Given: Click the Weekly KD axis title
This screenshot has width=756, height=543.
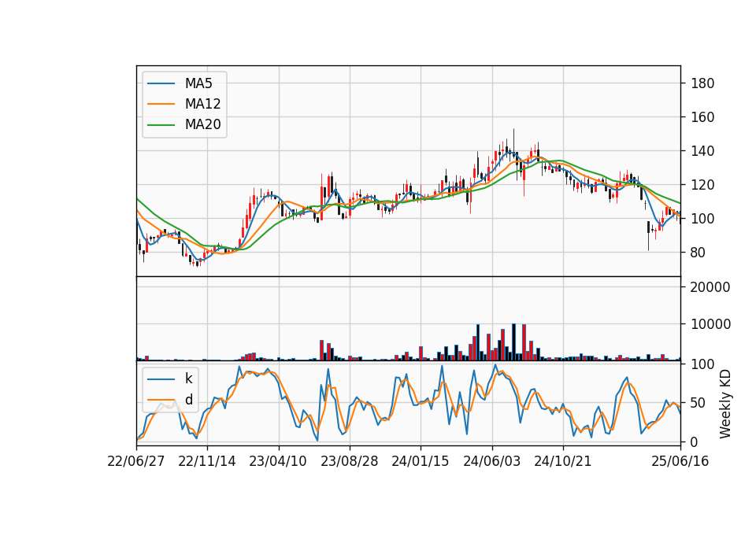Looking at the screenshot, I should [725, 404].
